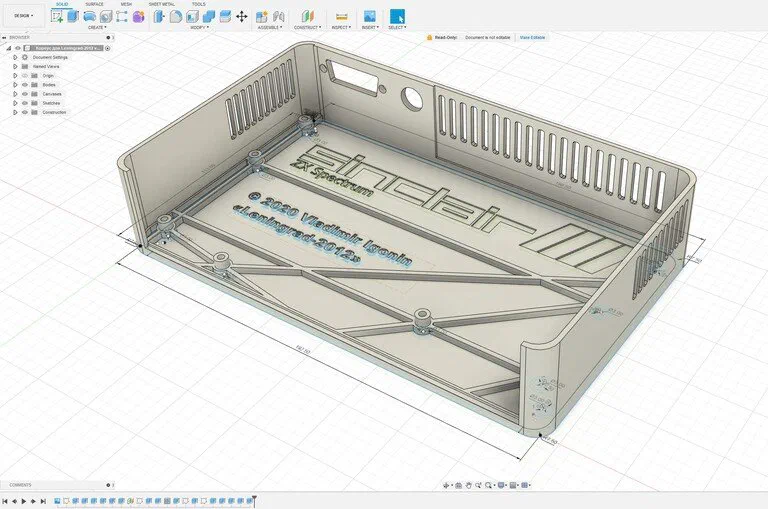
Task: Open the Modify dropdown menu
Action: click(x=199, y=27)
